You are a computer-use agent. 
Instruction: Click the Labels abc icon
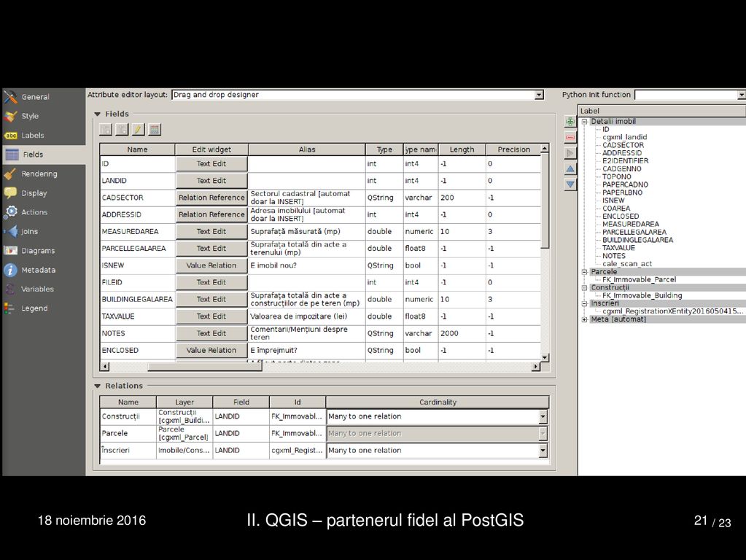(10, 136)
